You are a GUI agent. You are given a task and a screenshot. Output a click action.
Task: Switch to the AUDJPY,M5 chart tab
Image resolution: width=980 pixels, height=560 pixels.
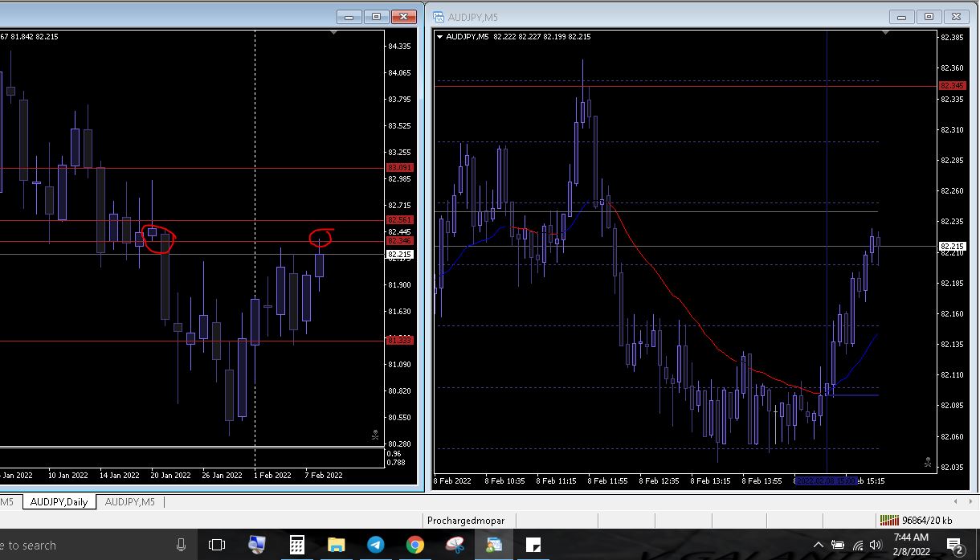click(130, 502)
